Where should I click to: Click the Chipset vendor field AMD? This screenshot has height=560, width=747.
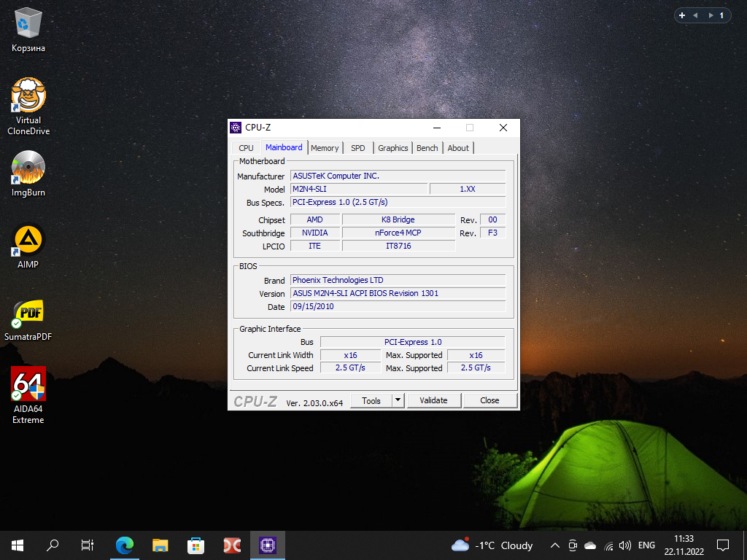315,219
